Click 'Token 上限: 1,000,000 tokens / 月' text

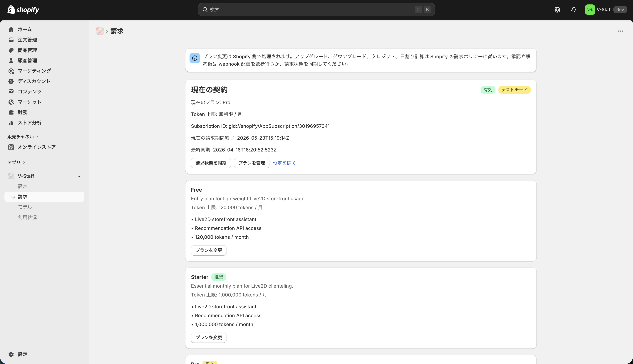click(229, 295)
